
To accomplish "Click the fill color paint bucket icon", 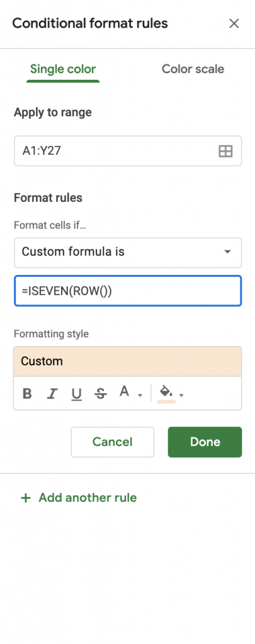I will coord(166,394).
